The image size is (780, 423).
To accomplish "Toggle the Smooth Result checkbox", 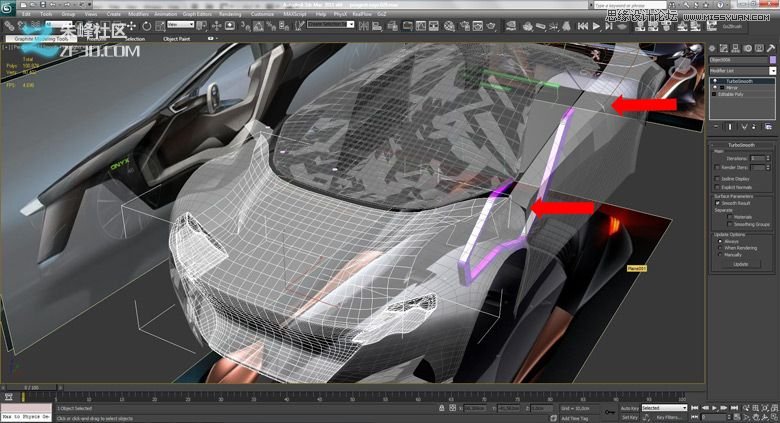I will (717, 203).
